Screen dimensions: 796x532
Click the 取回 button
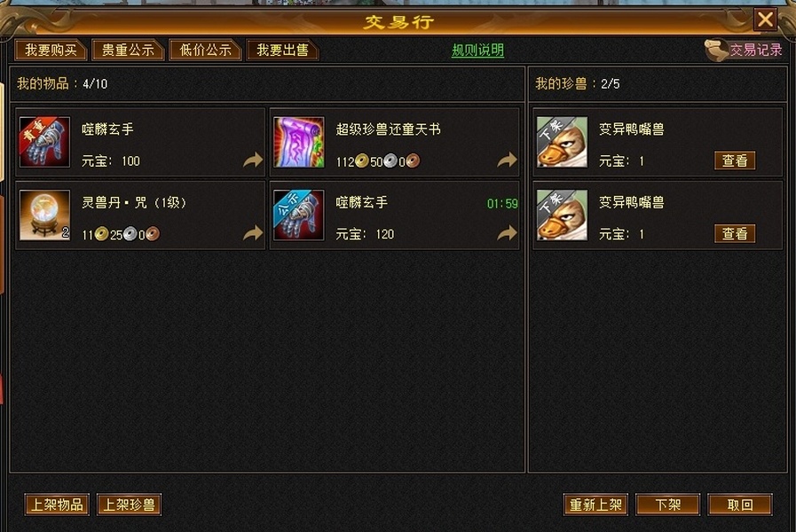point(740,505)
